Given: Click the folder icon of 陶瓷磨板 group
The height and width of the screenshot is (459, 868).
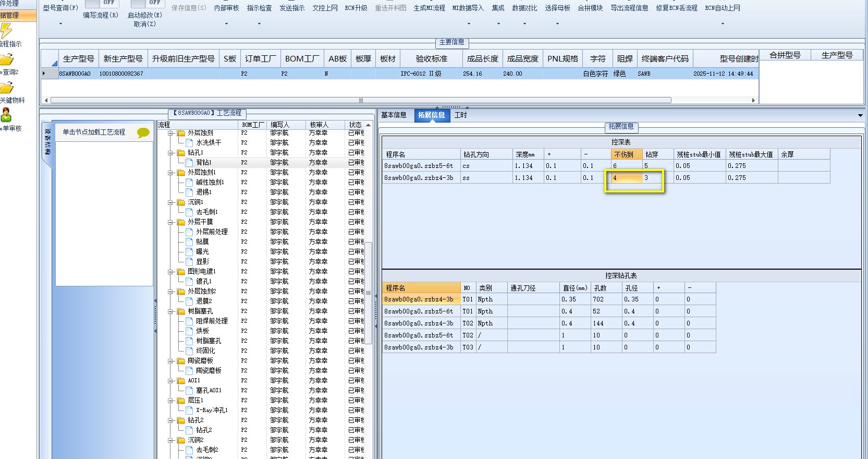Looking at the screenshot, I should coord(181,361).
